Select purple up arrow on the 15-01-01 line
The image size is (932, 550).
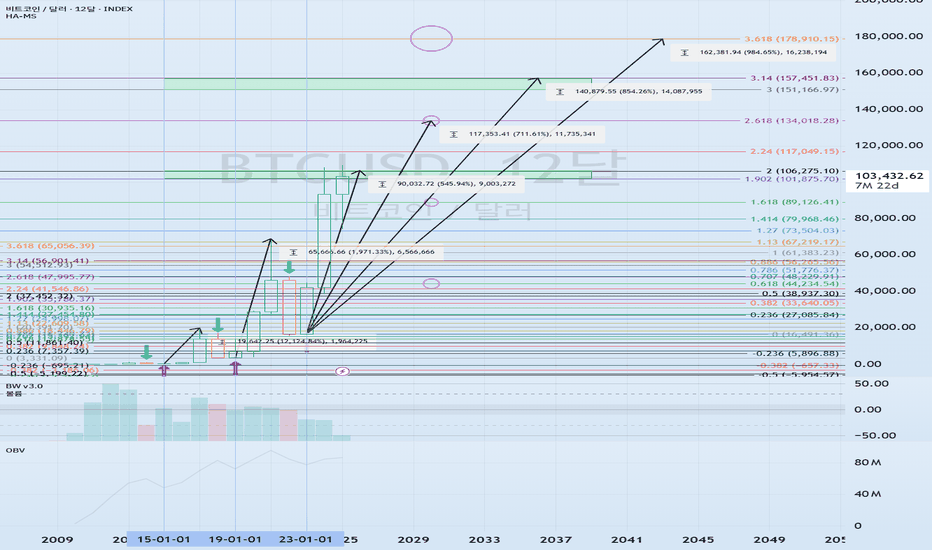[164, 370]
